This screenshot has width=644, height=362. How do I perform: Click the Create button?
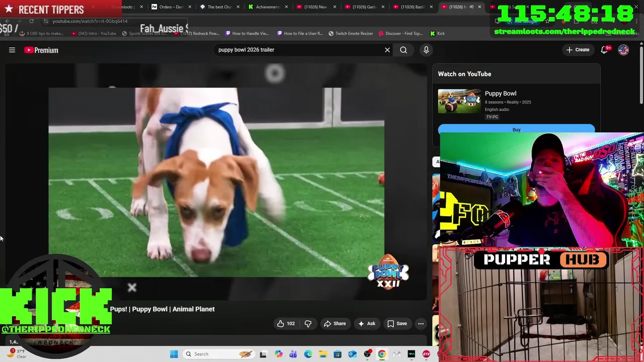[578, 50]
